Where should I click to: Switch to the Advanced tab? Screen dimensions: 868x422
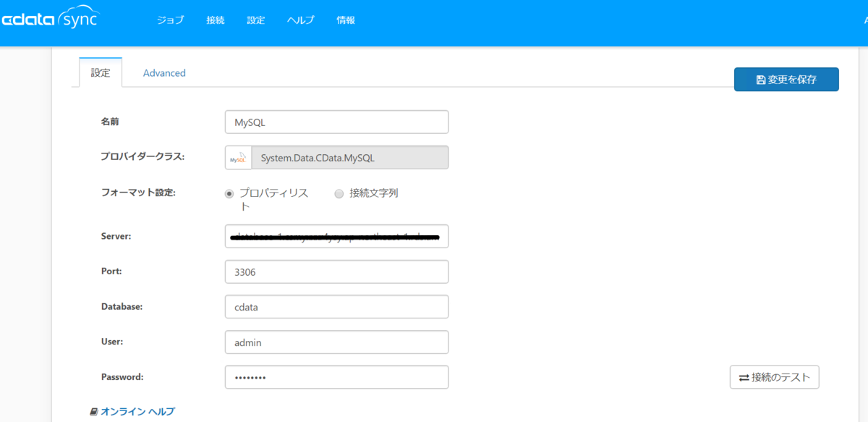(x=164, y=73)
